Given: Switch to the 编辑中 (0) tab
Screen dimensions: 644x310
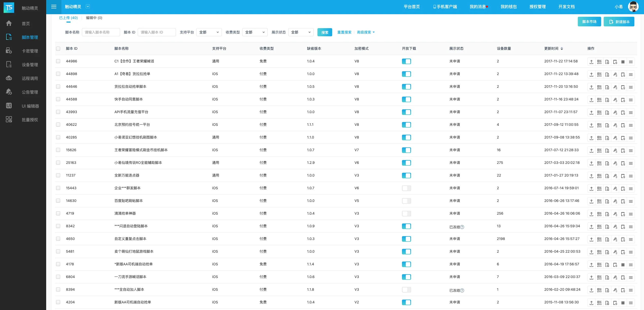Looking at the screenshot, I should pyautogui.click(x=94, y=18).
